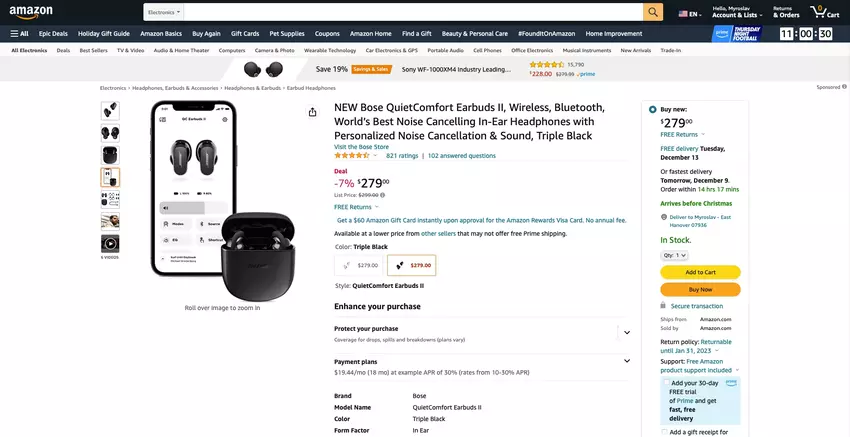850x437 pixels.
Task: Select the white color swatch option
Action: pyautogui.click(x=359, y=265)
